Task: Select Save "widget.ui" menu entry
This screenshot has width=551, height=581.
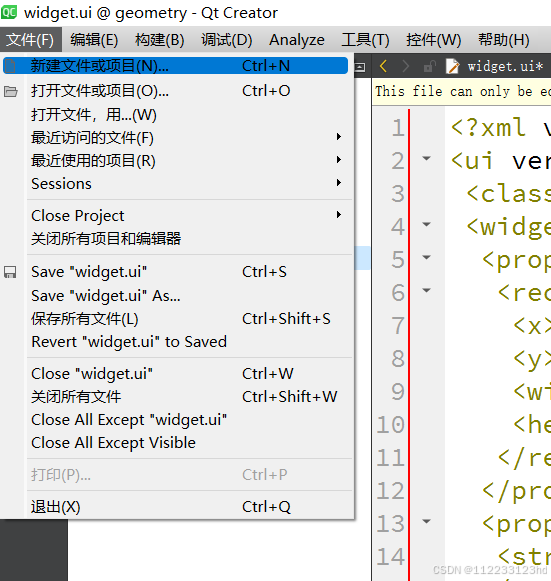Action: tap(175, 272)
